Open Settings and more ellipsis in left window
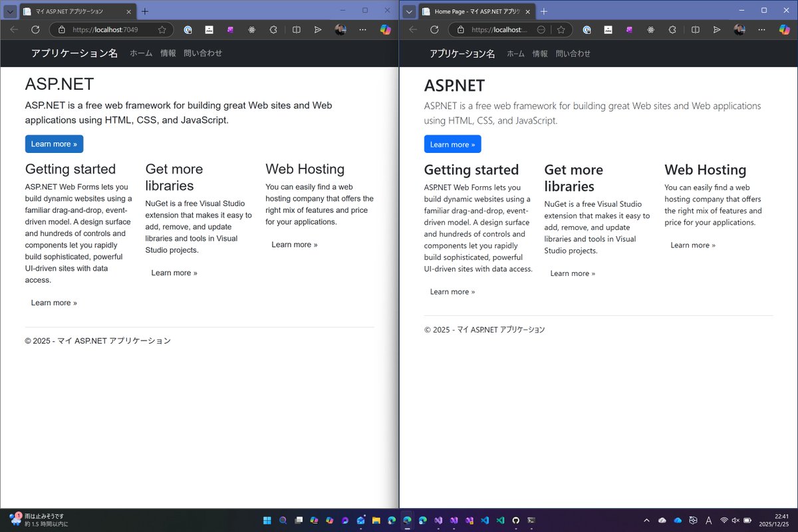 (x=362, y=30)
